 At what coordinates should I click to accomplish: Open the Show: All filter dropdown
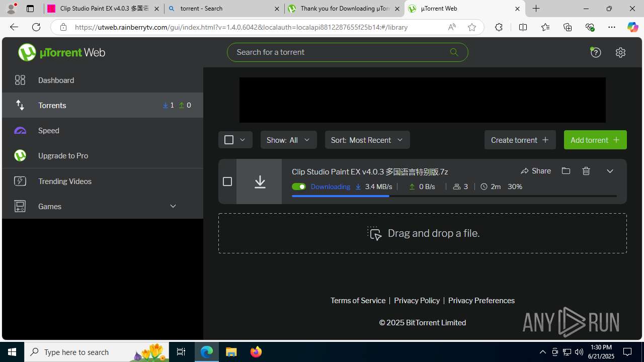click(289, 140)
